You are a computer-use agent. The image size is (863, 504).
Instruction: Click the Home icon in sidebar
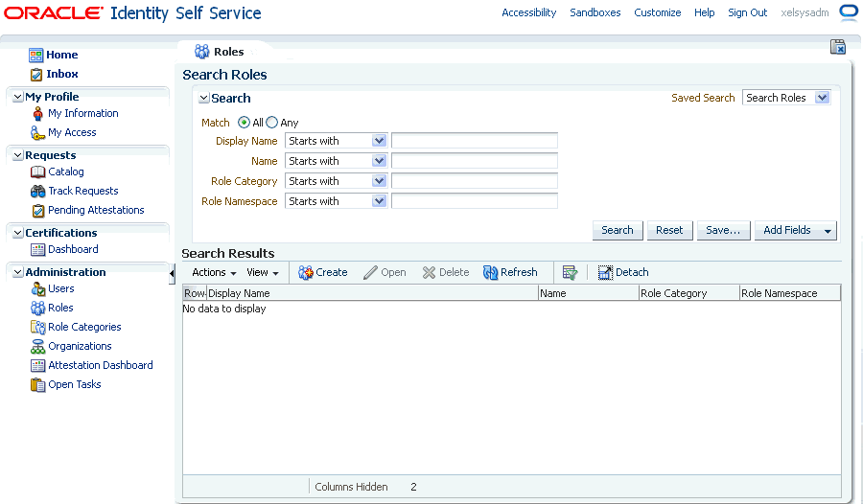[x=36, y=55]
